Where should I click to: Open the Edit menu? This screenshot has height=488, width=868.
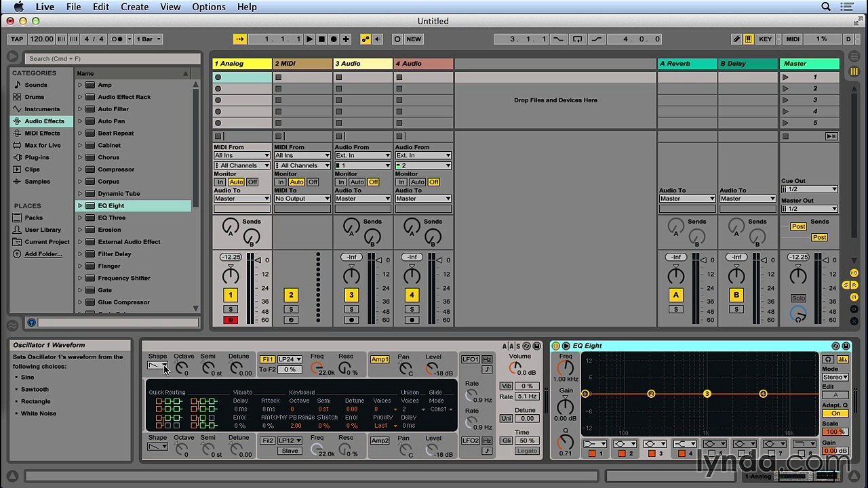tap(101, 7)
